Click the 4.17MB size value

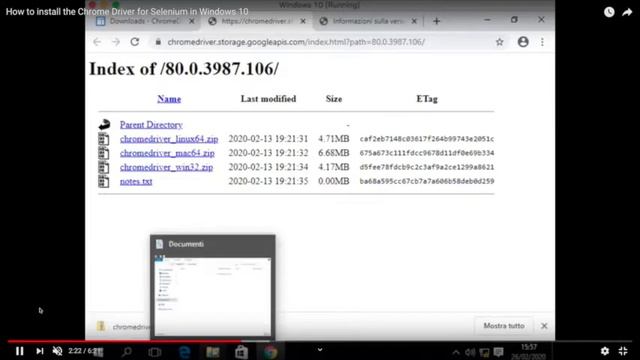(x=333, y=167)
